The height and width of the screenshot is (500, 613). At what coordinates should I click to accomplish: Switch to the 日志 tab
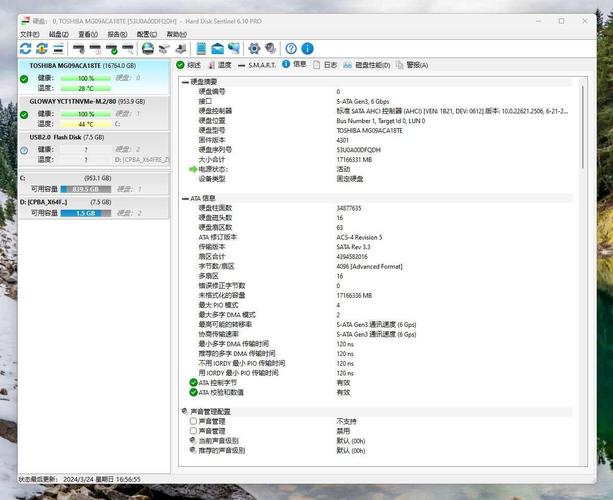coord(325,65)
